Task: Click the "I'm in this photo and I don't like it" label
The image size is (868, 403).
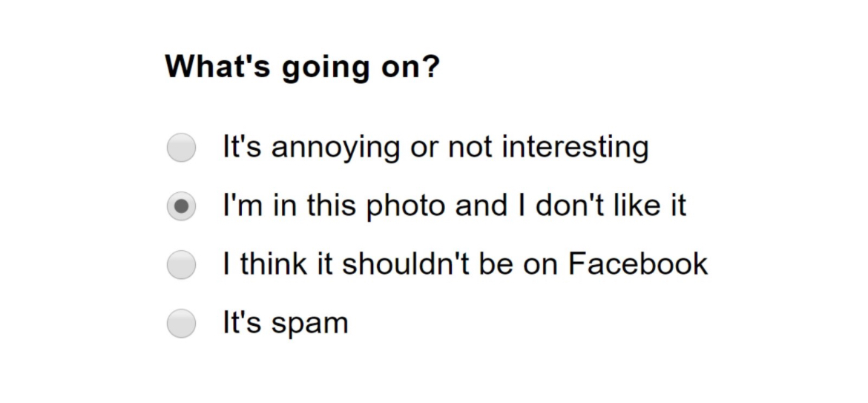Action: (454, 206)
